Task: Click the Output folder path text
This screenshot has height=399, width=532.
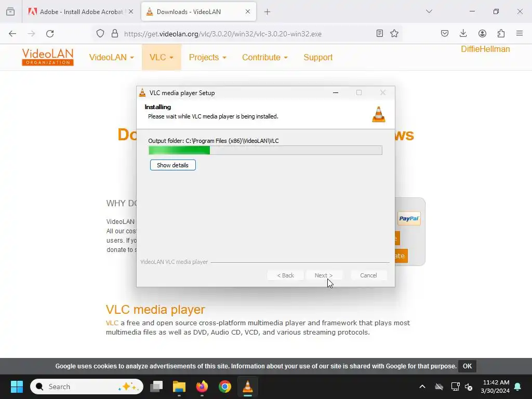Action: [x=214, y=141]
